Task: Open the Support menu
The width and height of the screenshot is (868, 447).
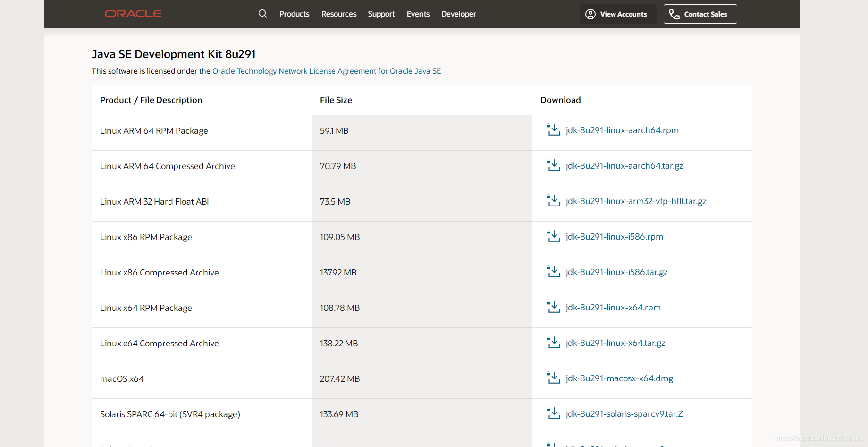Action: [381, 14]
